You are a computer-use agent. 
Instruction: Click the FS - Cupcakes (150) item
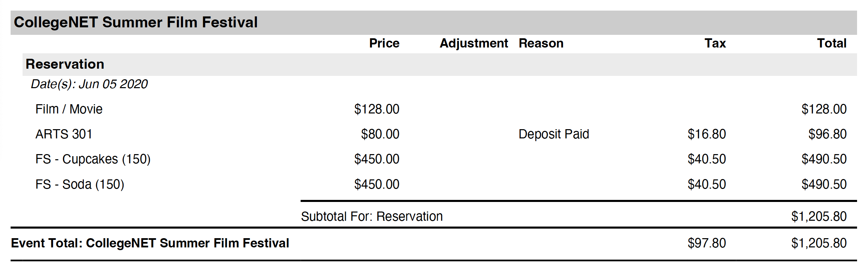(x=93, y=159)
